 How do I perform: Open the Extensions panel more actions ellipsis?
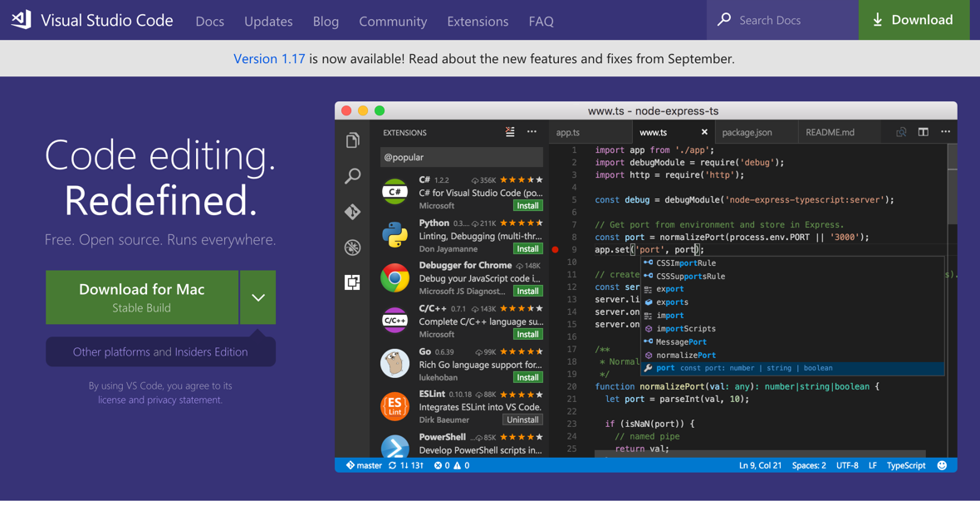coord(532,132)
